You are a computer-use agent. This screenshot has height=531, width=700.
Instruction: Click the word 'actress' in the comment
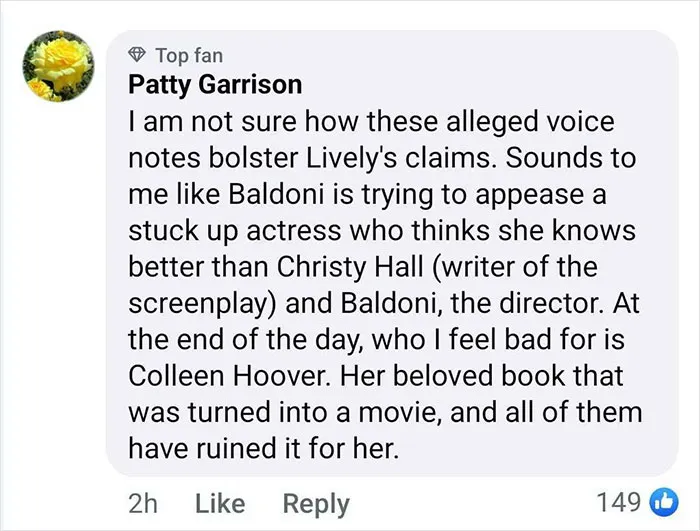click(293, 231)
